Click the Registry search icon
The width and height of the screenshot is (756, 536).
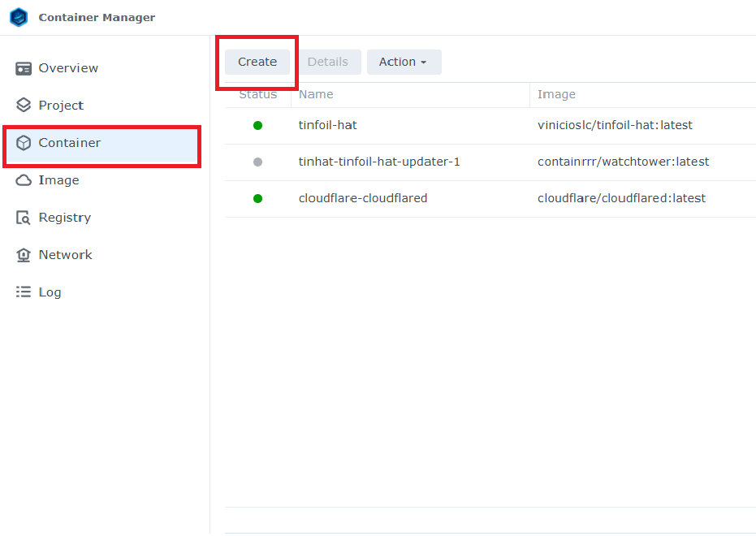[24, 218]
